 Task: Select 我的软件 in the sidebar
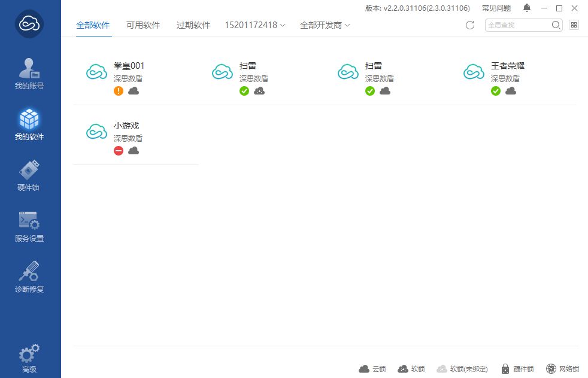[x=29, y=124]
